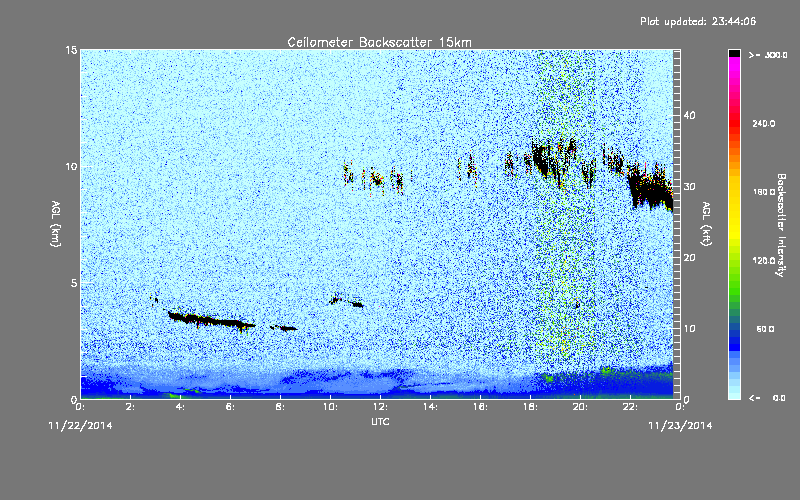The width and height of the screenshot is (800, 500).
Task: Click the '18:' hour tick label
Action: coord(530,407)
